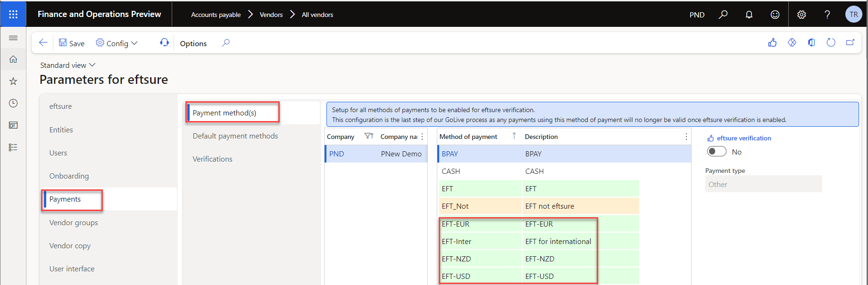This screenshot has width=868, height=285.
Task: Select the EFT-Inter method of payment row
Action: pos(564,241)
